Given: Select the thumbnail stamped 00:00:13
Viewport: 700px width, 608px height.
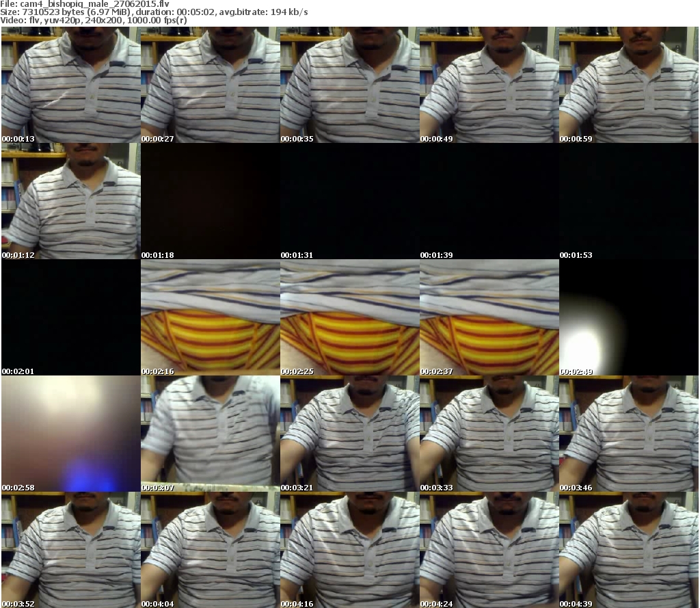Looking at the screenshot, I should 71,85.
